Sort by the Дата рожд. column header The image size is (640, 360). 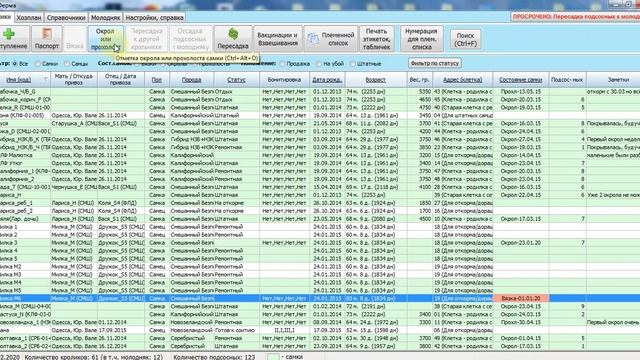click(x=327, y=80)
